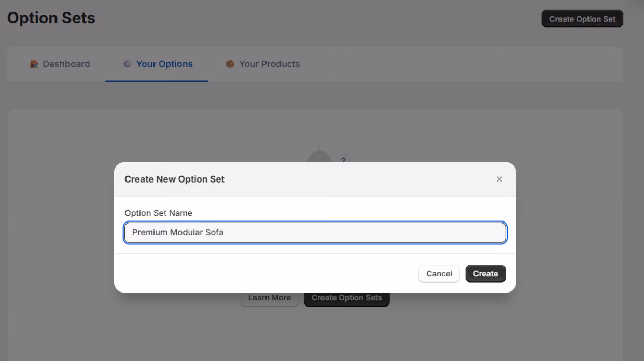
Task: Click the Create New Option Set title
Action: [174, 179]
